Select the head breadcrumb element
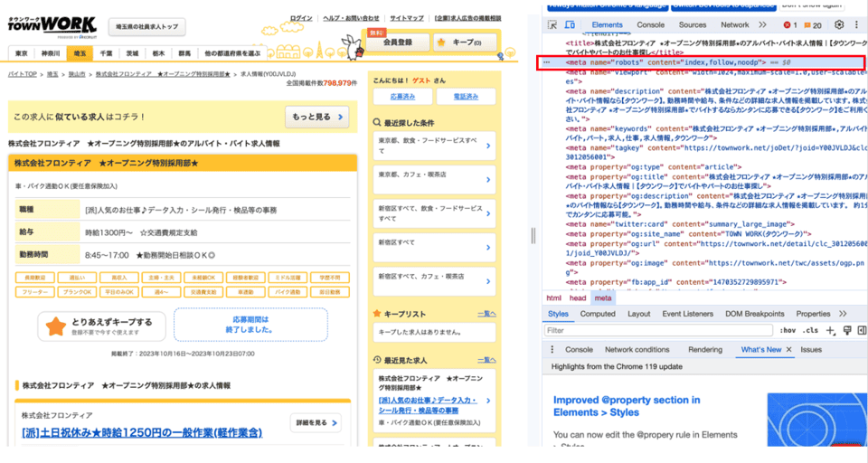The width and height of the screenshot is (868, 463). [578, 298]
